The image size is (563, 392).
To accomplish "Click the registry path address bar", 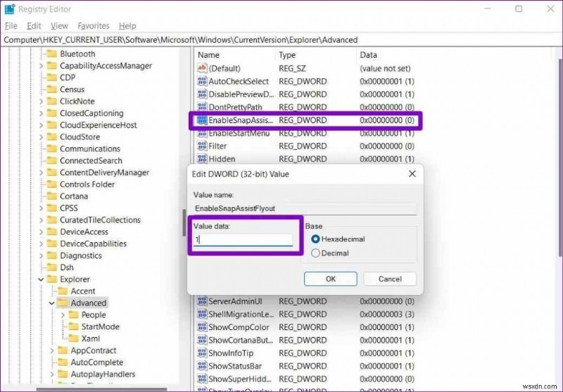I will (281, 40).
